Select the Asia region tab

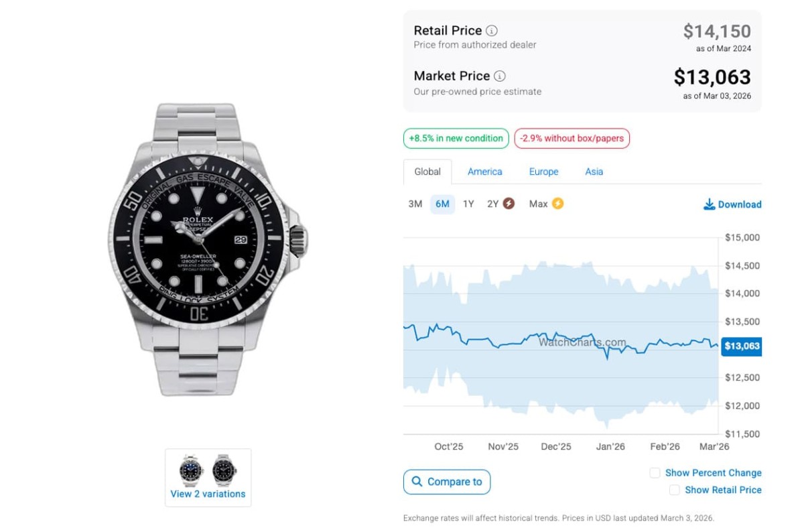pyautogui.click(x=594, y=172)
